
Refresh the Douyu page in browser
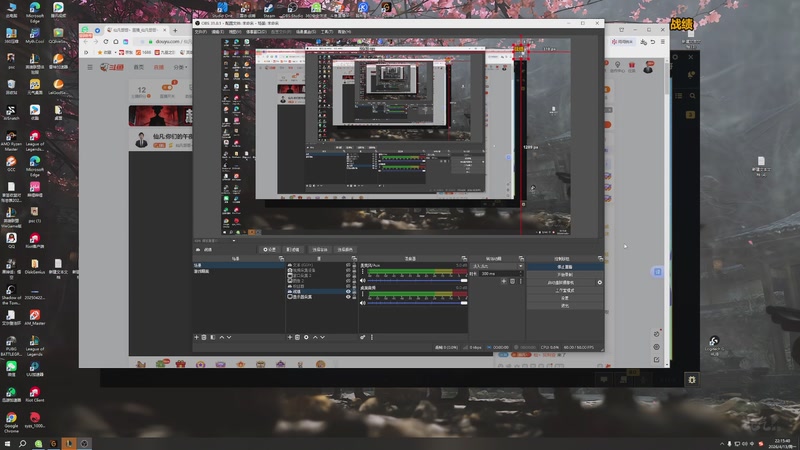106,41
